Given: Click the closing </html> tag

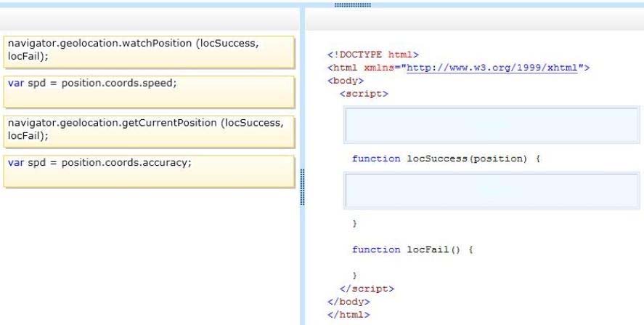Looking at the screenshot, I should tap(349, 315).
